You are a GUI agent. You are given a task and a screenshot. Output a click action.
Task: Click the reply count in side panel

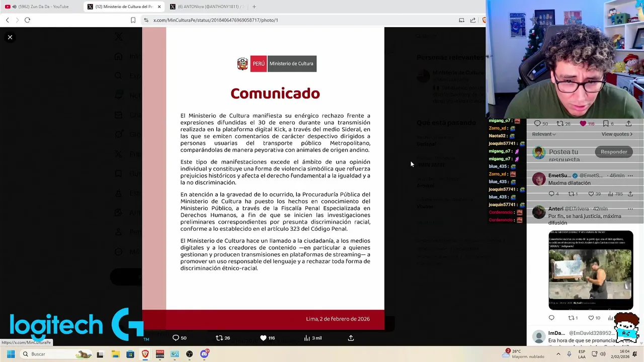tap(541, 124)
